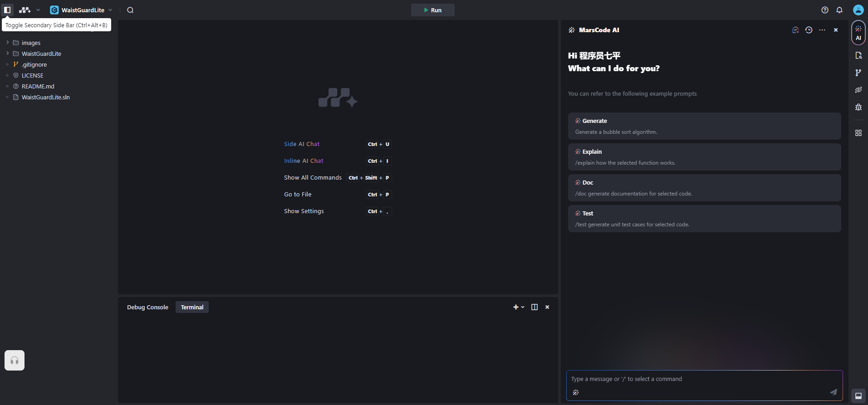Switch to the Debug Console tab

coord(147,307)
